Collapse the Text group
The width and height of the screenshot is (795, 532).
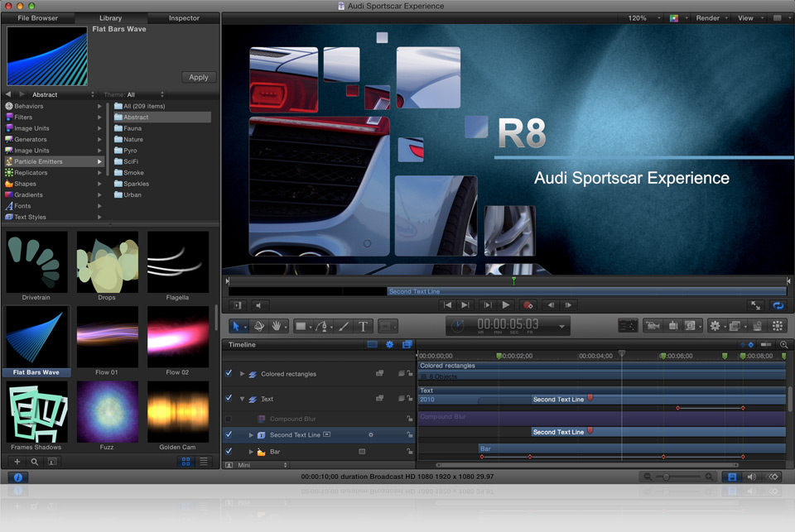[x=242, y=400]
